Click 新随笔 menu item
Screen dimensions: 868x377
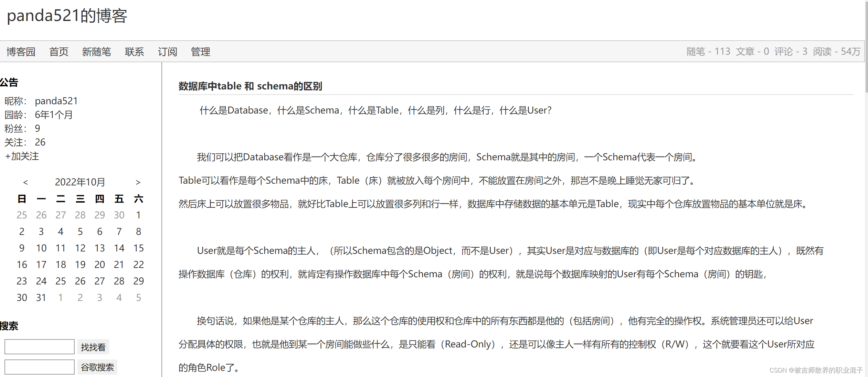(x=96, y=52)
